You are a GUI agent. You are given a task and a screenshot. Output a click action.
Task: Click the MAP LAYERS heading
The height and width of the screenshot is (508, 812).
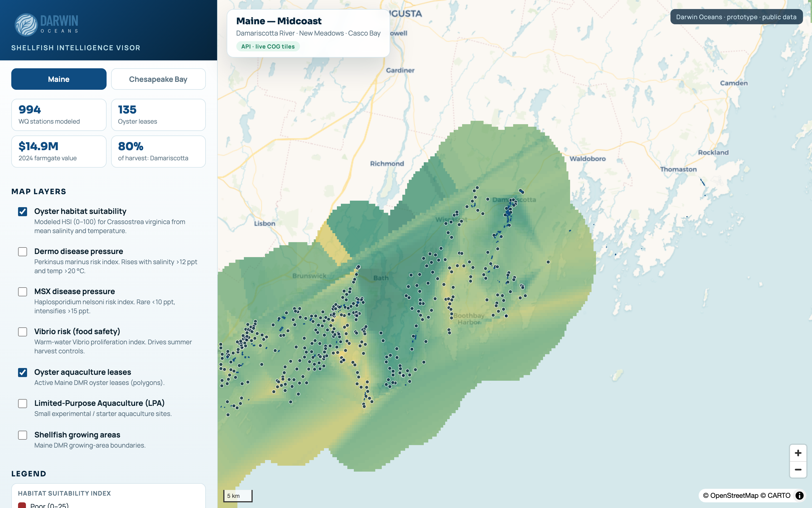tap(39, 192)
